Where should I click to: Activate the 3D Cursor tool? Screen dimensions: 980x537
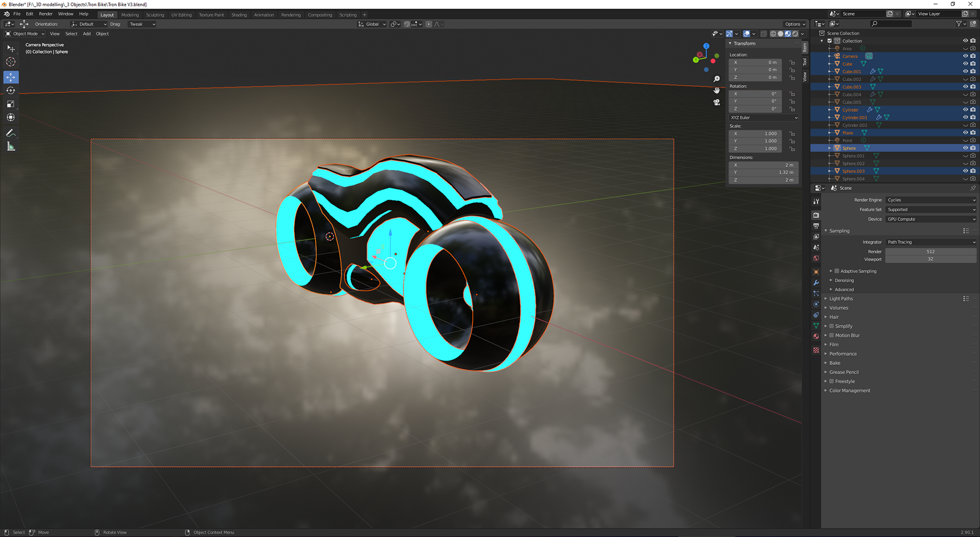pos(11,62)
